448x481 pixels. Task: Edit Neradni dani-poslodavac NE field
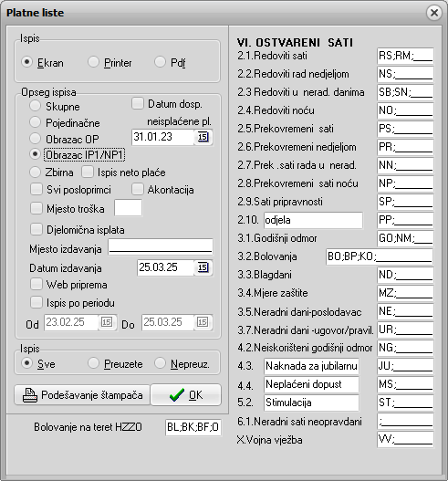click(405, 311)
